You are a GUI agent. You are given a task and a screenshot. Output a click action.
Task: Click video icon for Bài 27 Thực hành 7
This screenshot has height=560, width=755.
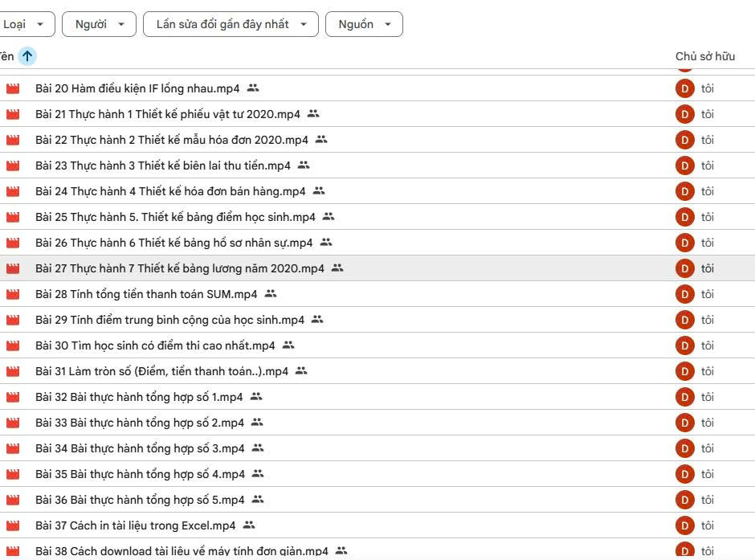click(13, 268)
